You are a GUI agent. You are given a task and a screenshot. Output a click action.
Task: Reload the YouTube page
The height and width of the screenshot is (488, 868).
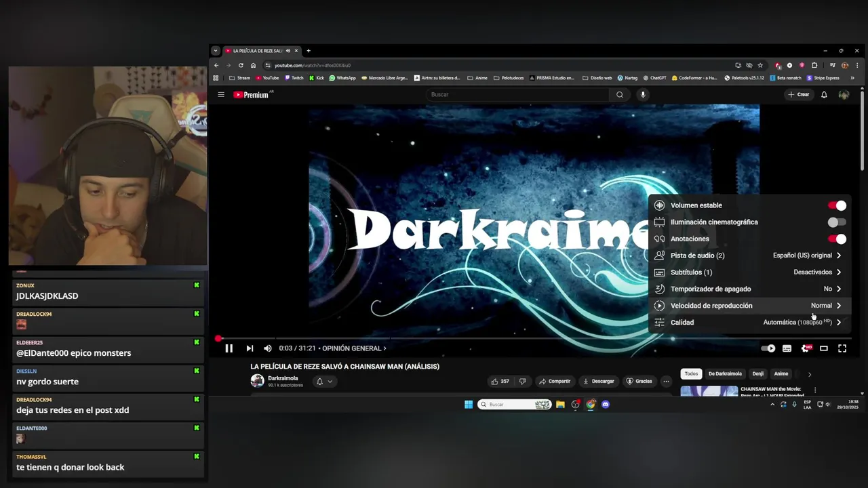(x=241, y=66)
